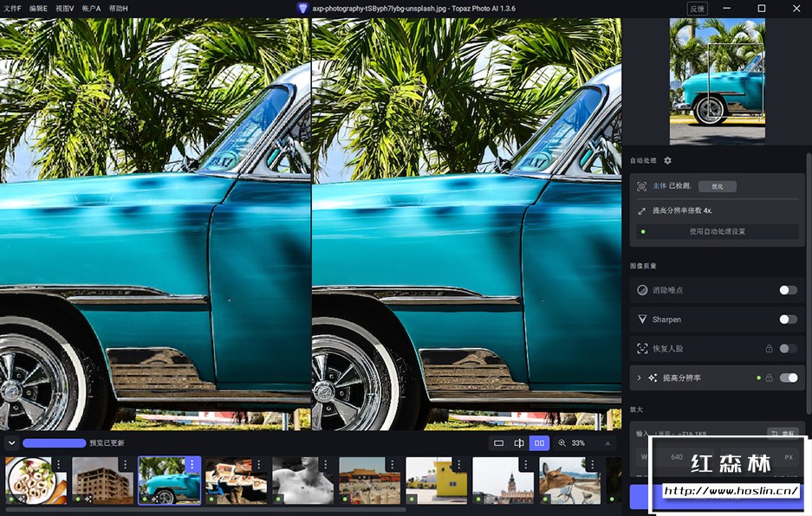Click the 提高分辨率倍数 4x text
Image resolution: width=812 pixels, height=516 pixels.
click(682, 210)
